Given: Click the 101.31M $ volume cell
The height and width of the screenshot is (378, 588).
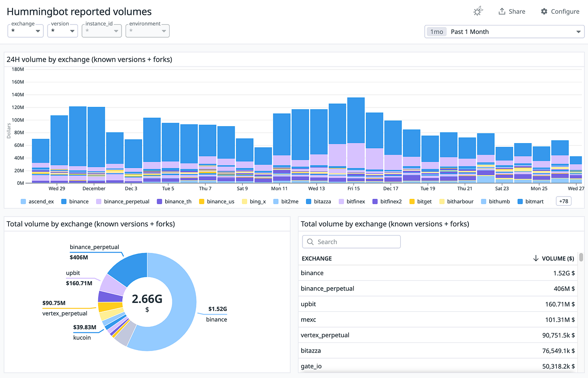Looking at the screenshot, I should click(x=560, y=320).
